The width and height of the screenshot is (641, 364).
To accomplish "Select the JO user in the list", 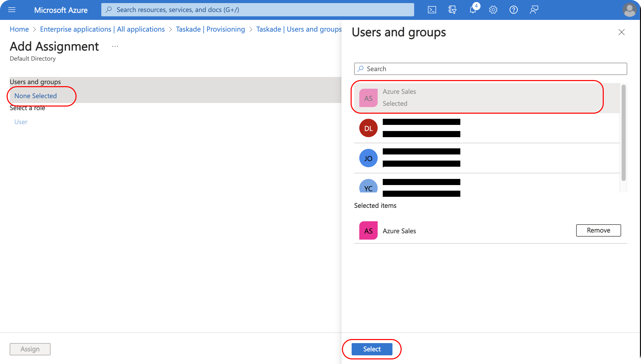I will click(x=368, y=158).
